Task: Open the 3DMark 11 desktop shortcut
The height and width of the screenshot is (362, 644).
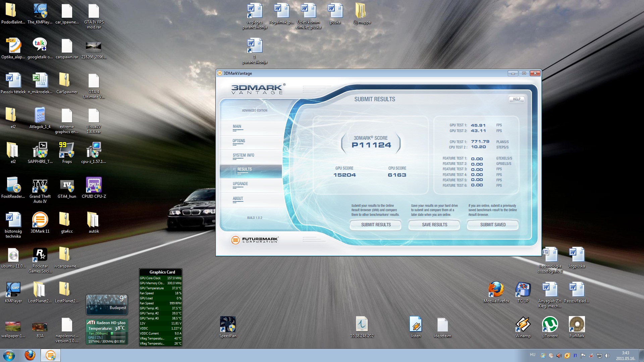Action: click(x=40, y=223)
